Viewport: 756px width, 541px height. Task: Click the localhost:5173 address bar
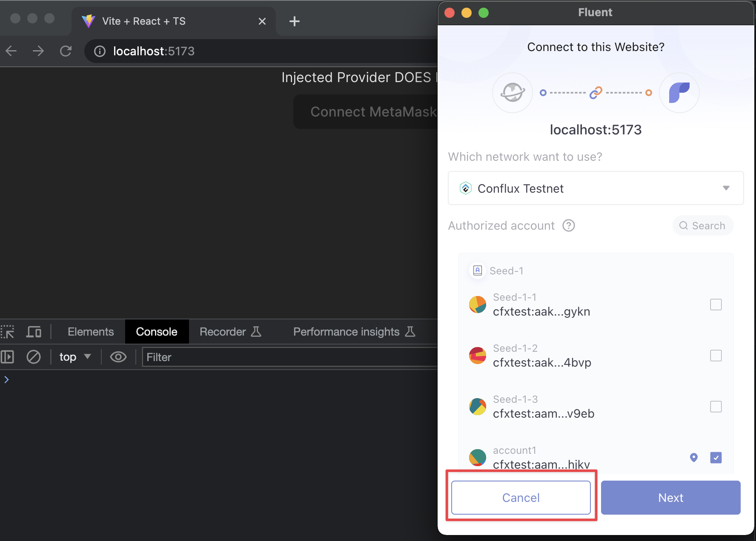261,51
